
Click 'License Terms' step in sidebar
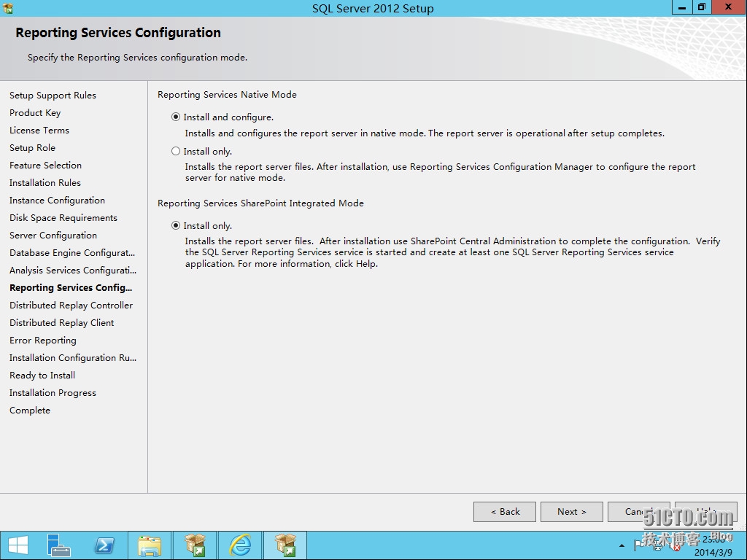click(39, 131)
